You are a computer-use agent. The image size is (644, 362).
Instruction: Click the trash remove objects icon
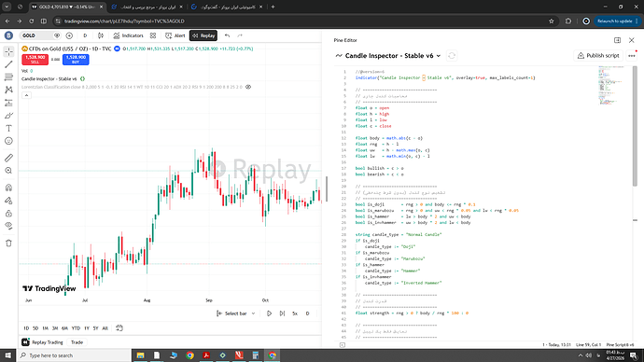pyautogui.click(x=8, y=243)
